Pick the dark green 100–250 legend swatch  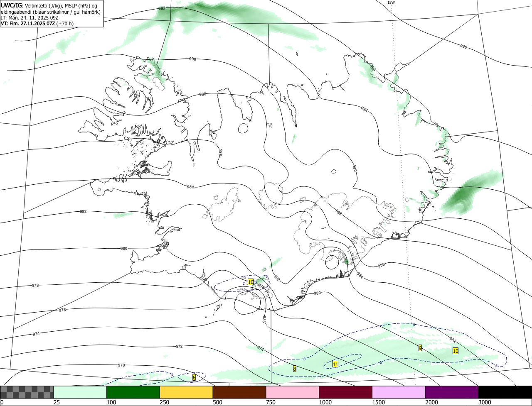coord(133,392)
